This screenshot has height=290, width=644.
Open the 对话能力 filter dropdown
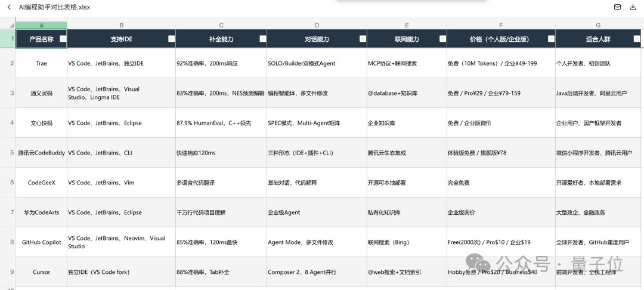coord(363,39)
